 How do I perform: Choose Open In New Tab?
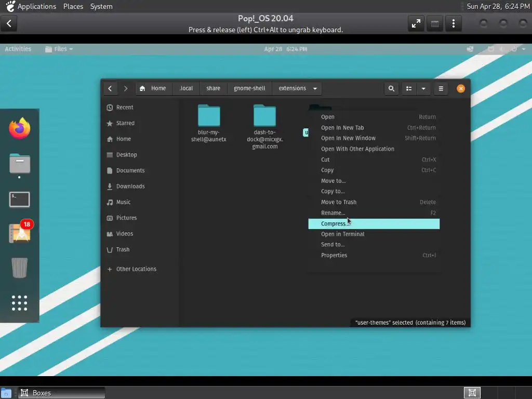(374, 128)
